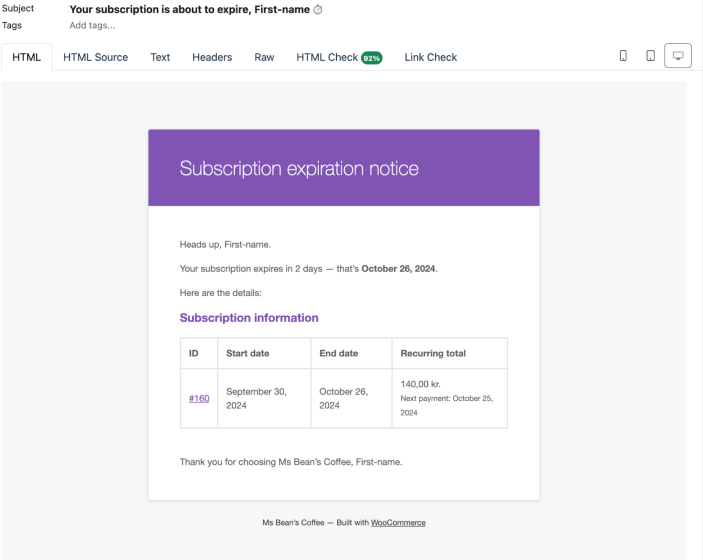Open the Link Check tab
The width and height of the screenshot is (703, 560).
[x=431, y=57]
